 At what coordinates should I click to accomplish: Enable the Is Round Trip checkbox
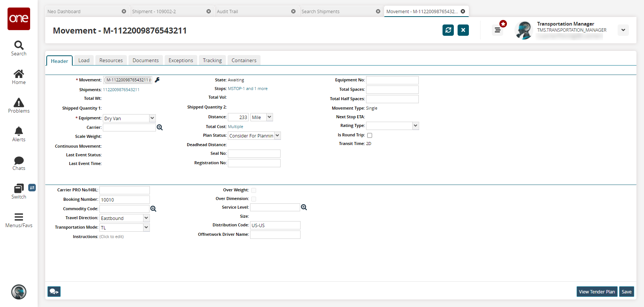tap(369, 135)
